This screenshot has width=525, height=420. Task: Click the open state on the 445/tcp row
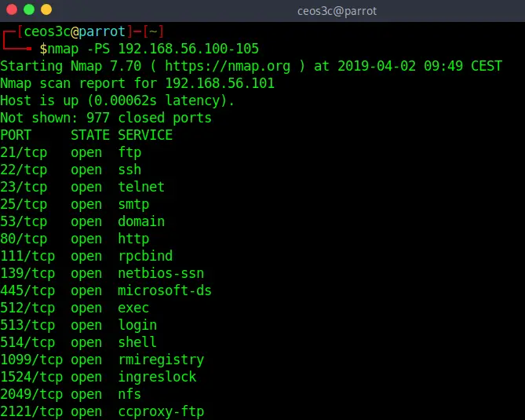[x=86, y=292]
